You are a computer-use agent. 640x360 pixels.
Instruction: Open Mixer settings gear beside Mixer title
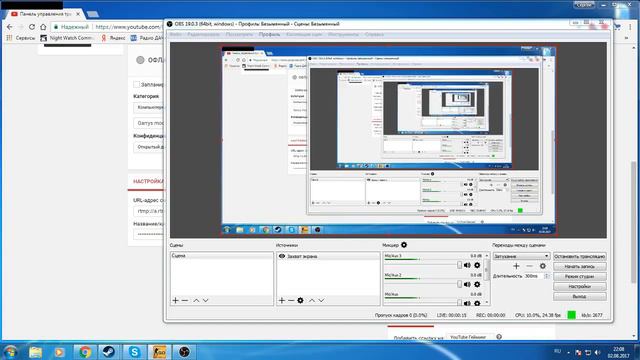pyautogui.click(x=404, y=245)
